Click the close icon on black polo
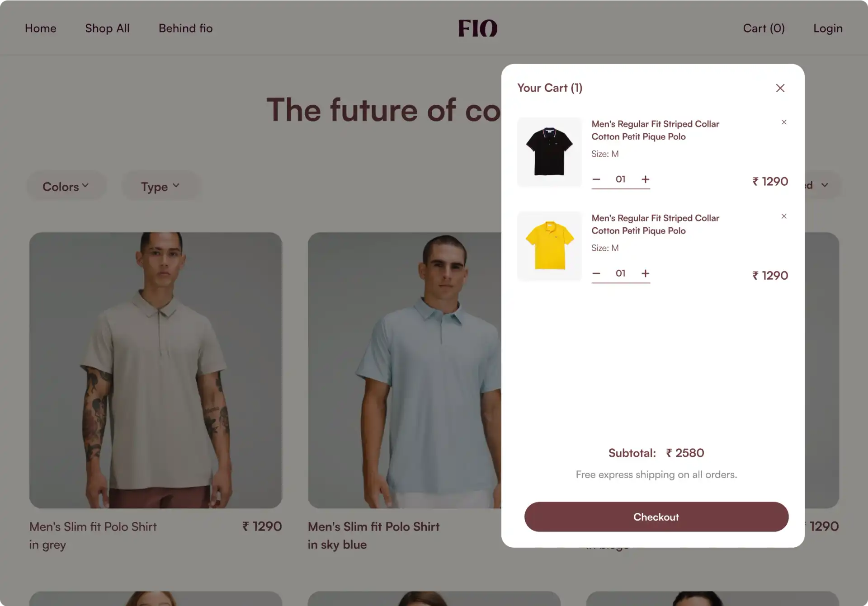 (784, 122)
